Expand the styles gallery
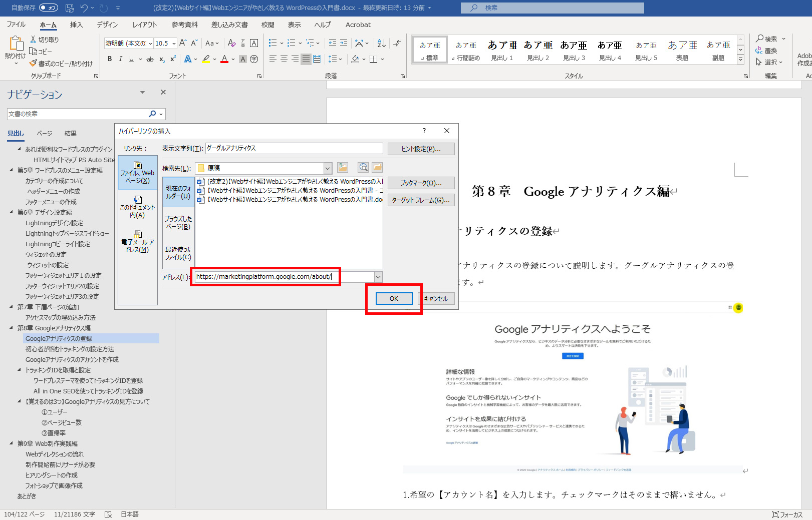Viewport: 812px width, 520px height. pyautogui.click(x=740, y=60)
